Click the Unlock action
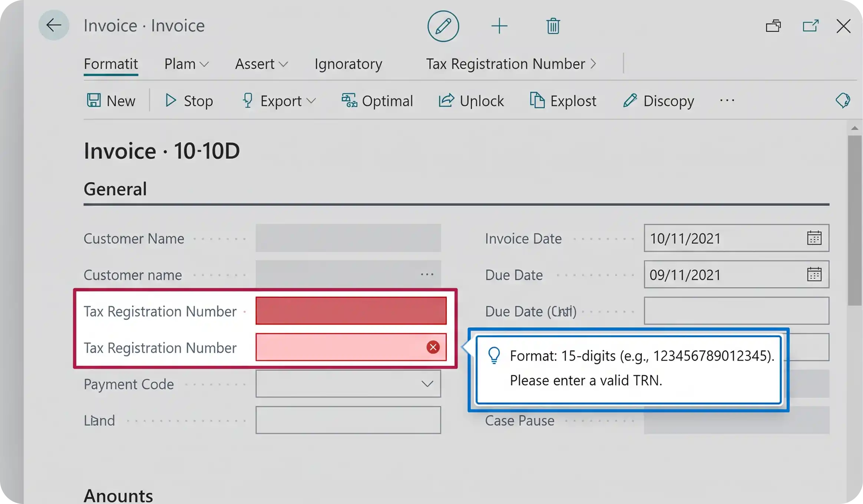The width and height of the screenshot is (863, 504). [x=471, y=101]
